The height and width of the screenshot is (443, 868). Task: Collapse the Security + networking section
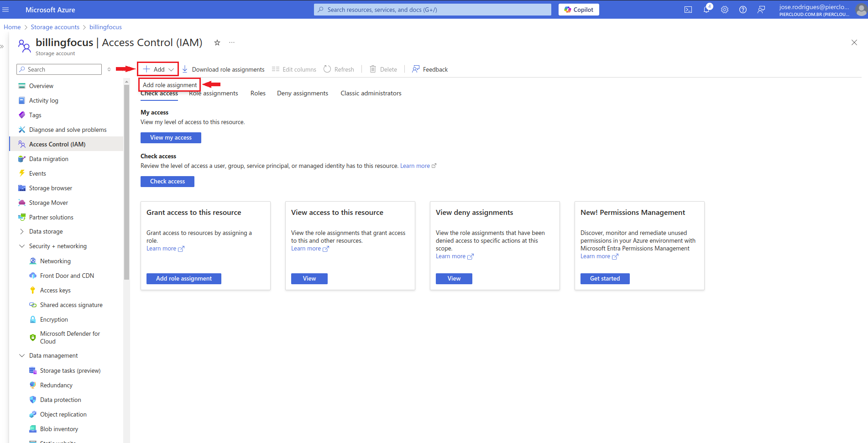pyautogui.click(x=22, y=246)
